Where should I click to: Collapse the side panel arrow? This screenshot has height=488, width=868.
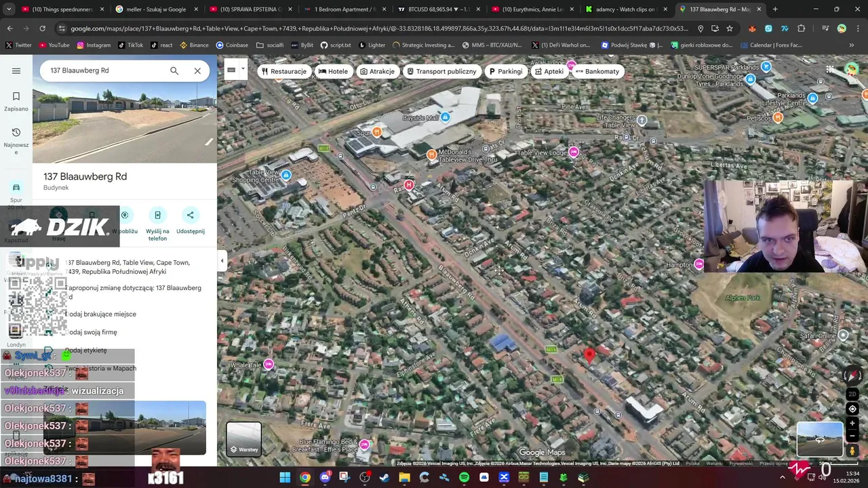(x=222, y=261)
